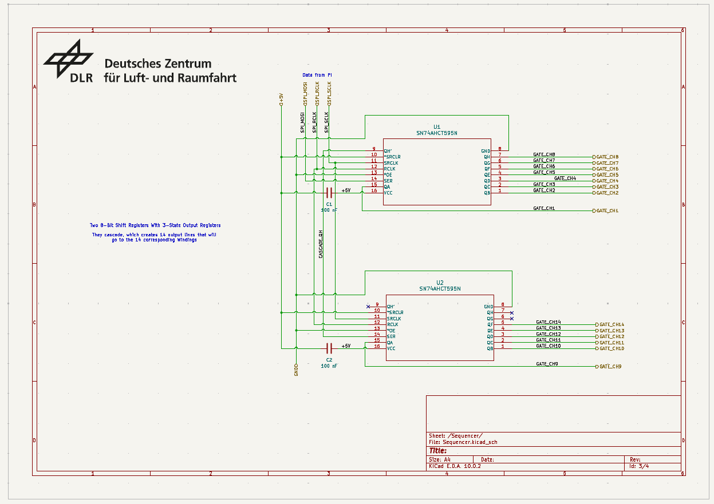The image size is (714, 504).
Task: Select the U1 reference designator
Action: pos(437,127)
